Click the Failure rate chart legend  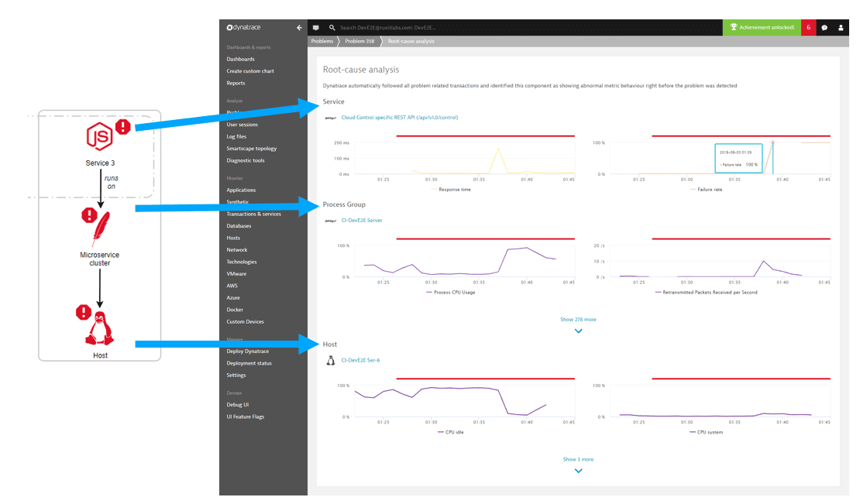coord(707,190)
